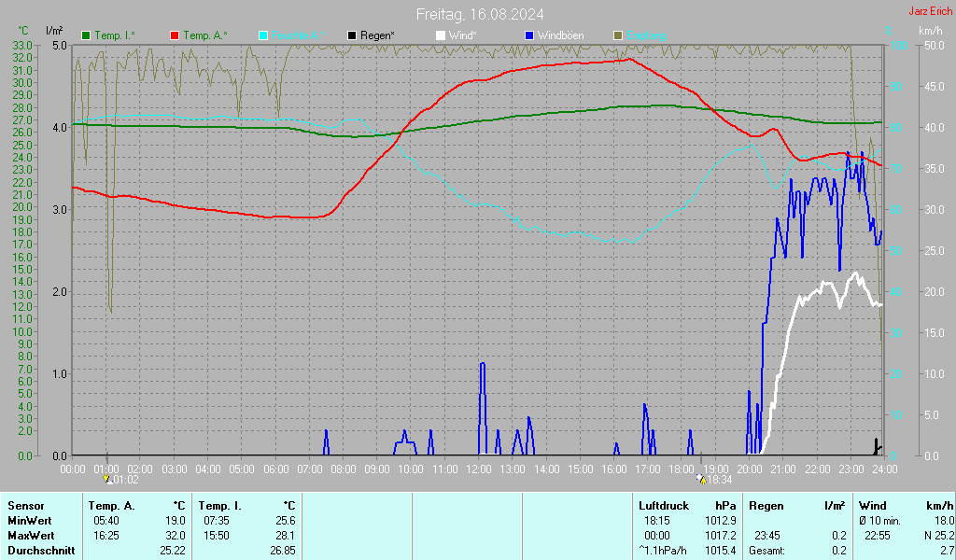956x560 pixels.
Task: Click the MaxWert row label
Action: (31, 536)
